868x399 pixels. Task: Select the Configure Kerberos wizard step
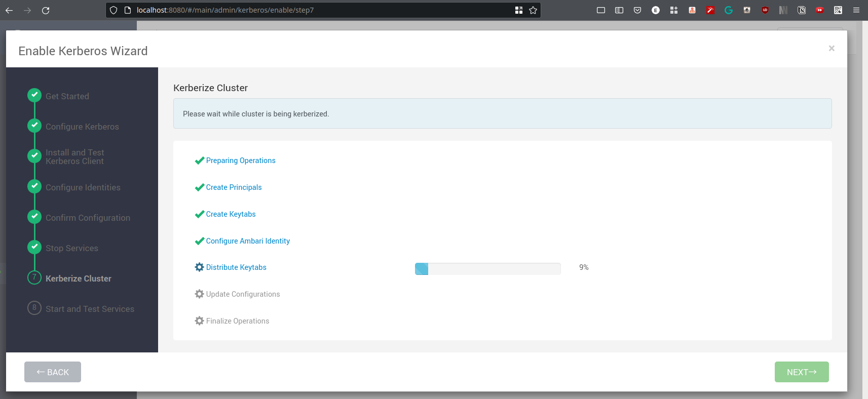pyautogui.click(x=82, y=127)
